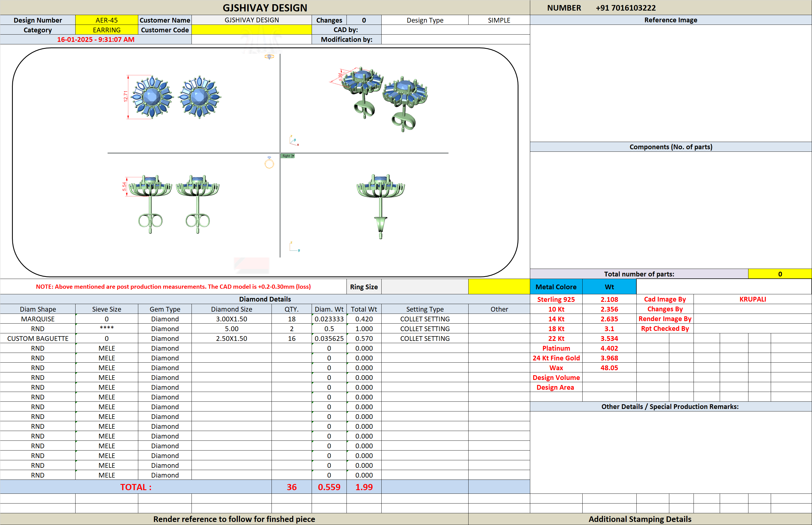This screenshot has height=525, width=812.
Task: Click the 18 Kt weight 3.1
Action: (609, 329)
